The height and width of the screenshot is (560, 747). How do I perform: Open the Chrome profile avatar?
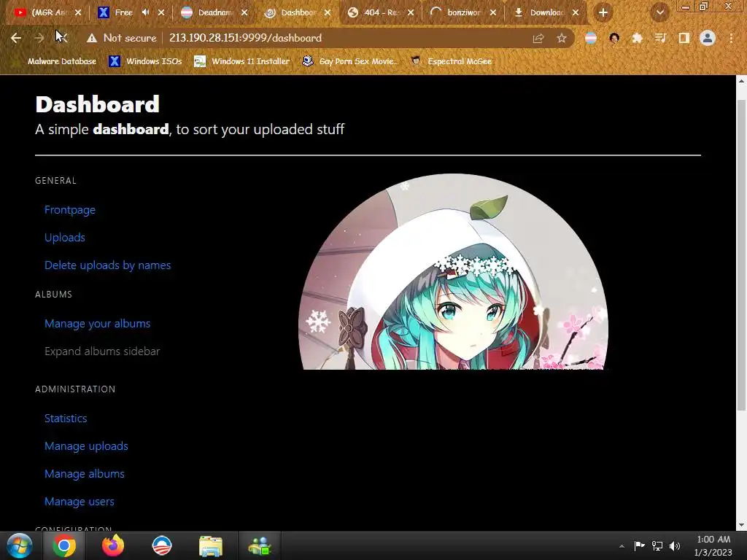pos(708,38)
